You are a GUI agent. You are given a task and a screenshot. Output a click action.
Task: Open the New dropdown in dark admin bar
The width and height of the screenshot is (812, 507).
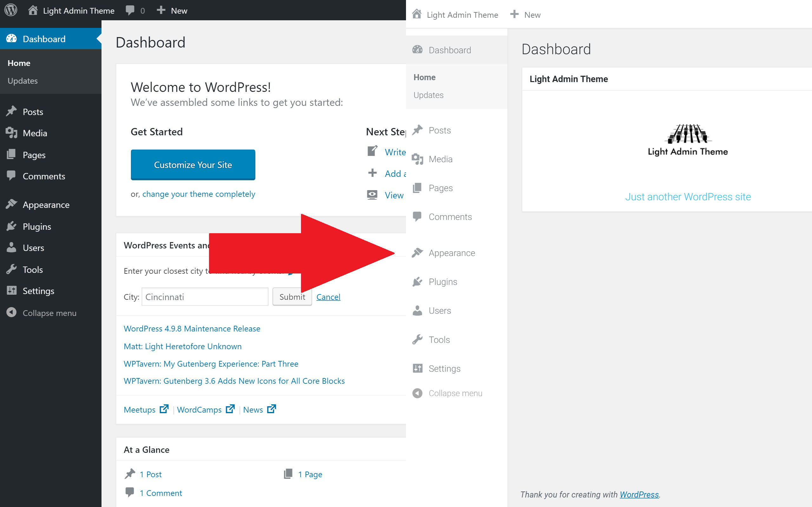pyautogui.click(x=172, y=10)
